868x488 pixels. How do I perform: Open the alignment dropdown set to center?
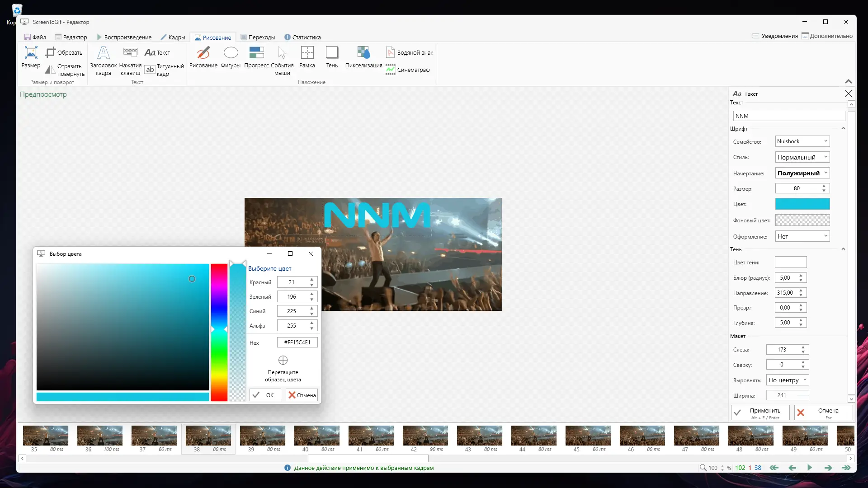(x=787, y=380)
